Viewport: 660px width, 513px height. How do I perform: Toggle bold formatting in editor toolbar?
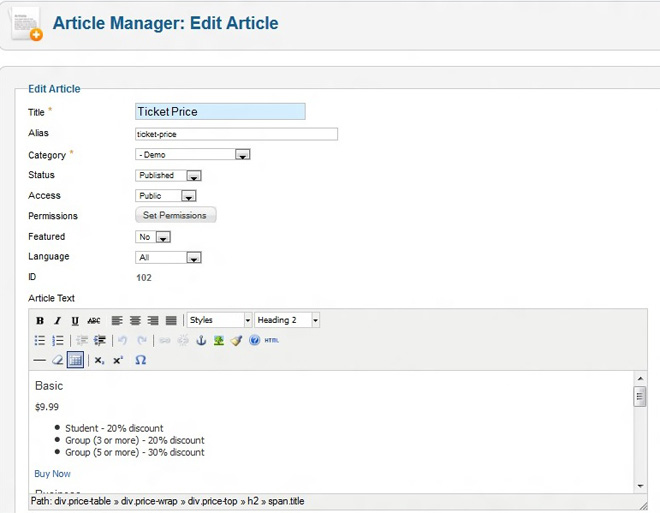click(x=40, y=321)
